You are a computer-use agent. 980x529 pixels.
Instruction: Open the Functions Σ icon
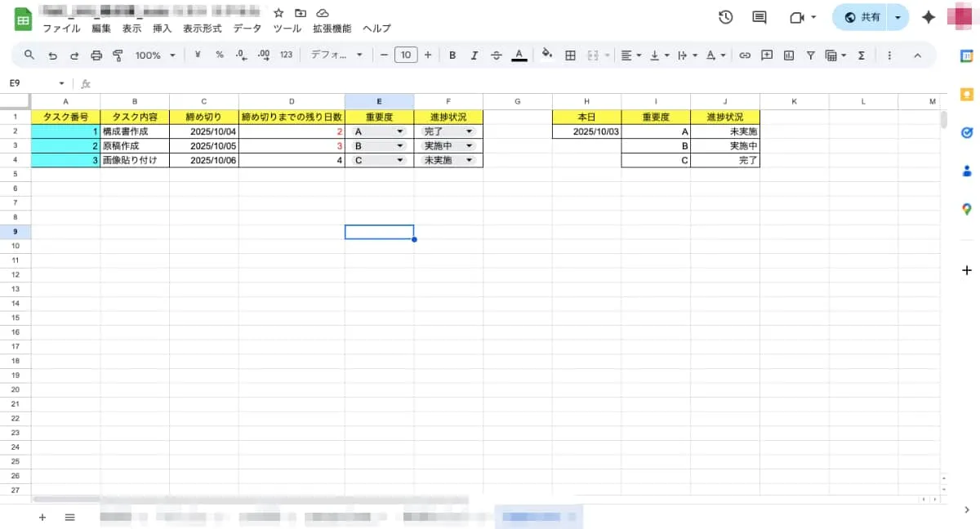pos(862,55)
